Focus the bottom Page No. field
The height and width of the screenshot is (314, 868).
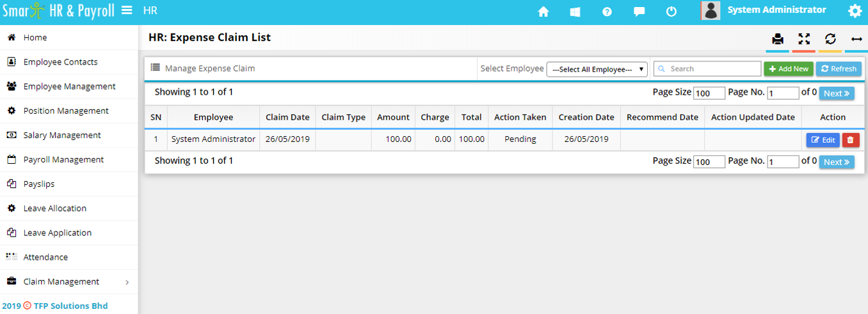tap(784, 162)
